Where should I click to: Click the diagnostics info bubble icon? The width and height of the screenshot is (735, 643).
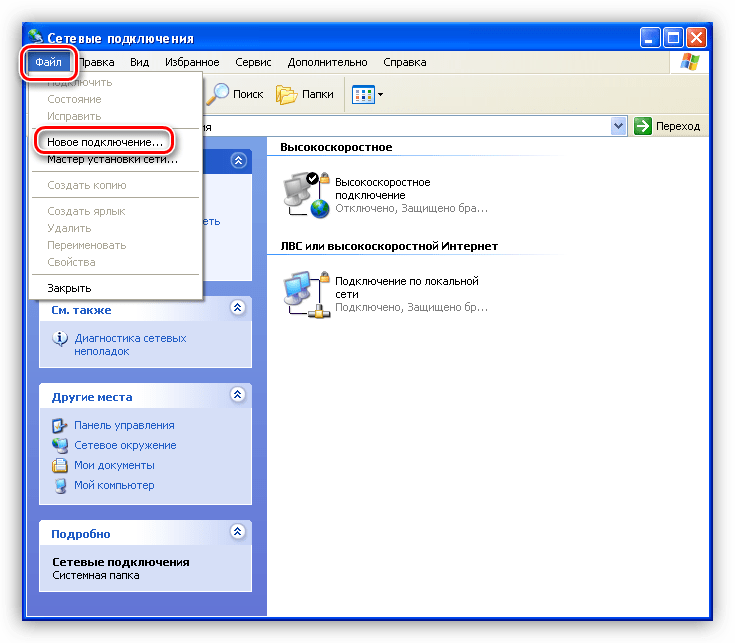click(60, 338)
